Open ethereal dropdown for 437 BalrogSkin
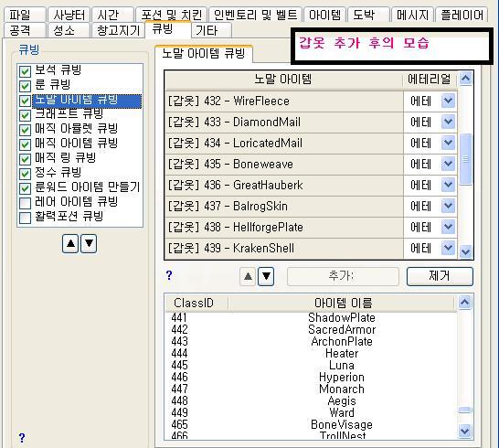 [x=448, y=206]
